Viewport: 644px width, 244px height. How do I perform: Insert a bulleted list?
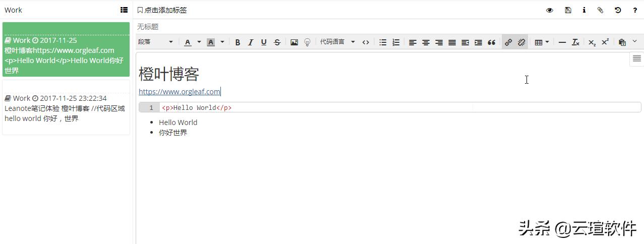point(383,42)
